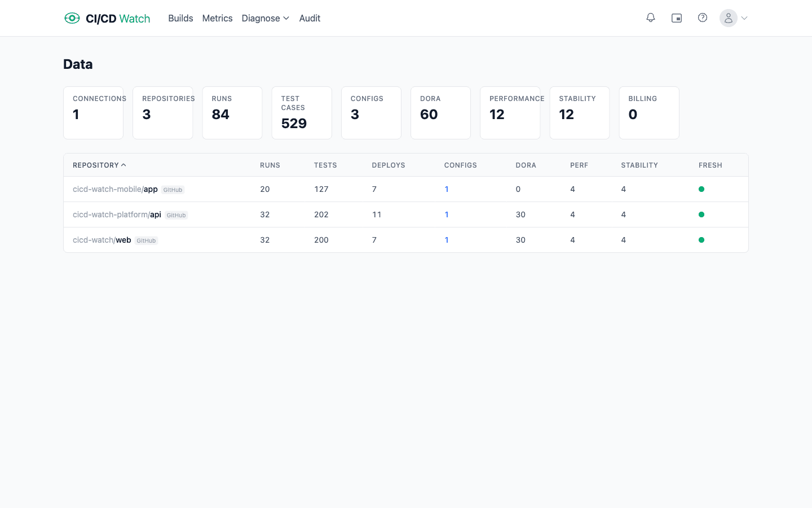
Task: Click the DORA column header
Action: (526, 165)
